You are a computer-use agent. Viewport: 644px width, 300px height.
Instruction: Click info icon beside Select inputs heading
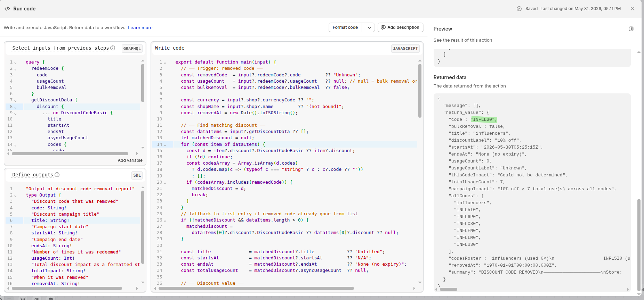click(113, 48)
